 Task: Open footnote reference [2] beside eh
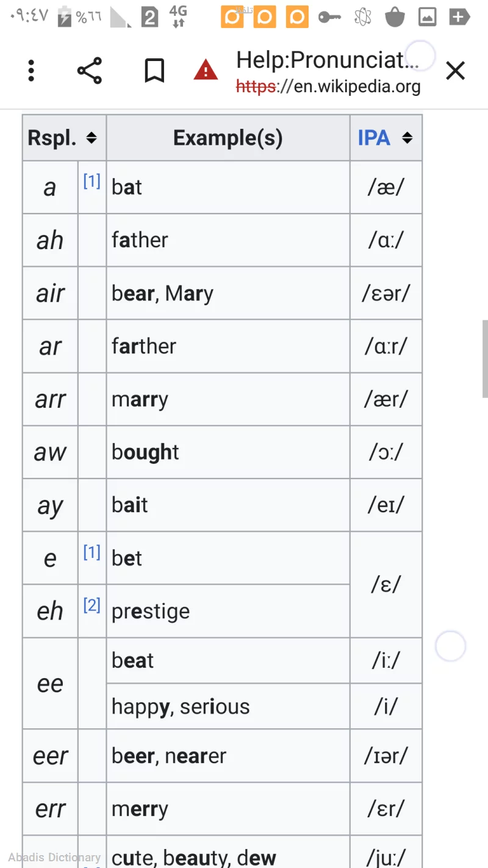click(91, 604)
